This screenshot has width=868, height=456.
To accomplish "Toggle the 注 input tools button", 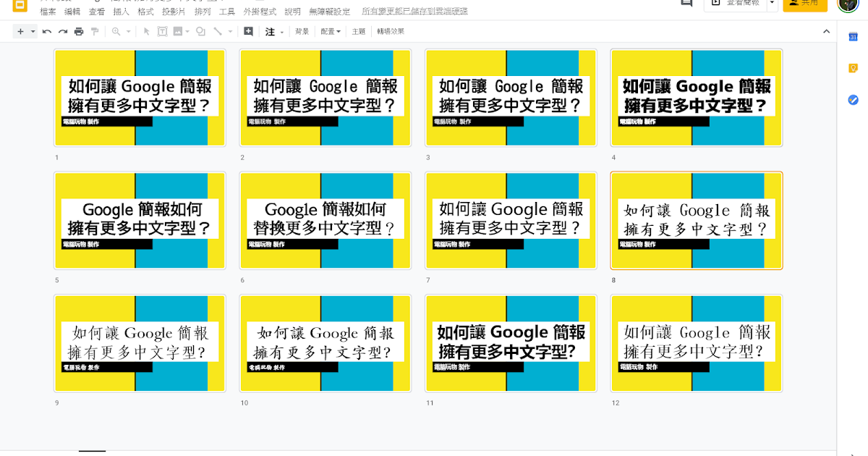I will pyautogui.click(x=271, y=32).
